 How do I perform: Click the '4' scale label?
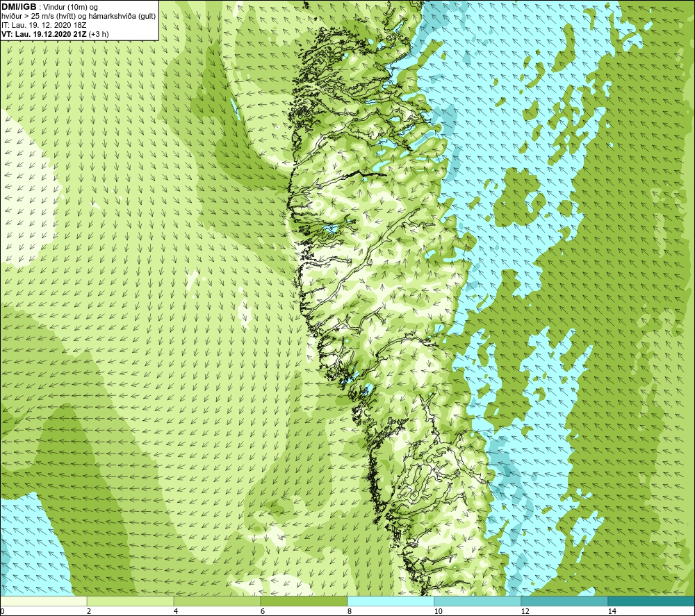point(176,611)
